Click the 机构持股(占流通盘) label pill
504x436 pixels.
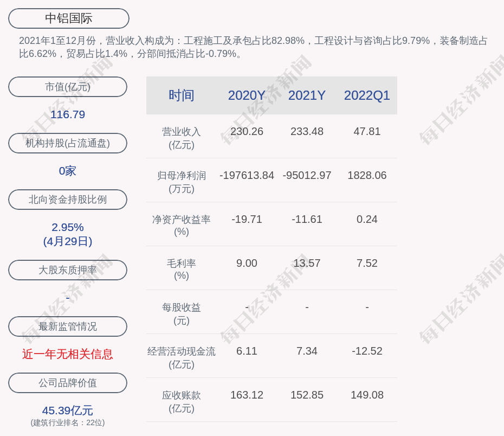click(68, 143)
